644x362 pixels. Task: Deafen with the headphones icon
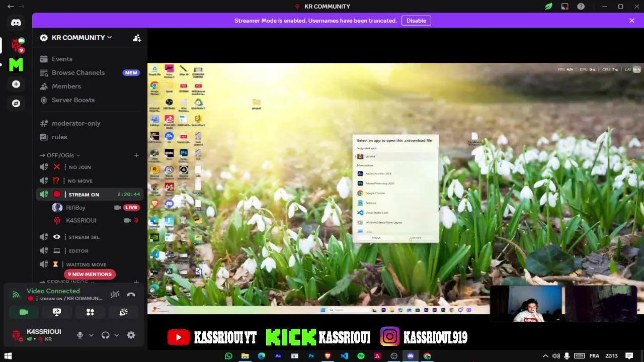105,335
